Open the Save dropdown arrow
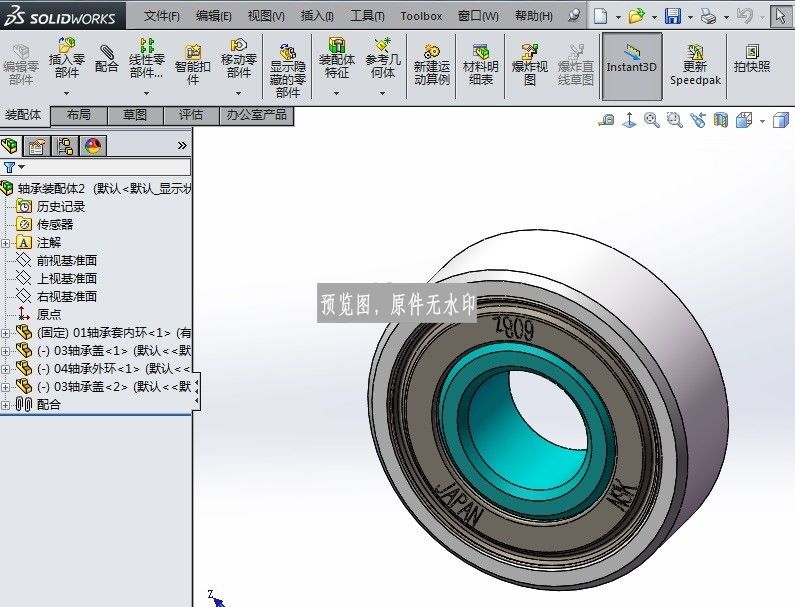The width and height of the screenshot is (795, 607). pyautogui.click(x=690, y=17)
